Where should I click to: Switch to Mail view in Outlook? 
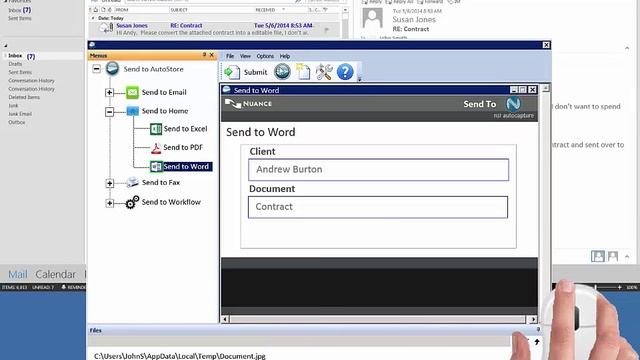18,274
